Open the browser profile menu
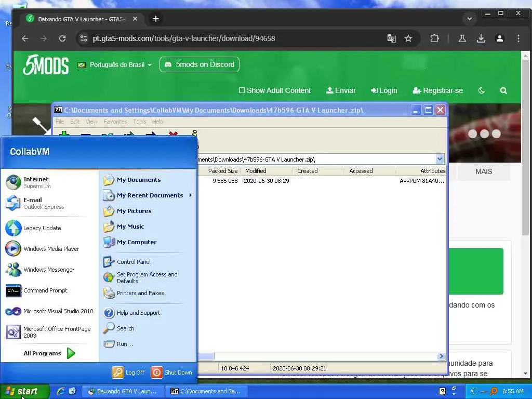This screenshot has height=399, width=532. (499, 38)
